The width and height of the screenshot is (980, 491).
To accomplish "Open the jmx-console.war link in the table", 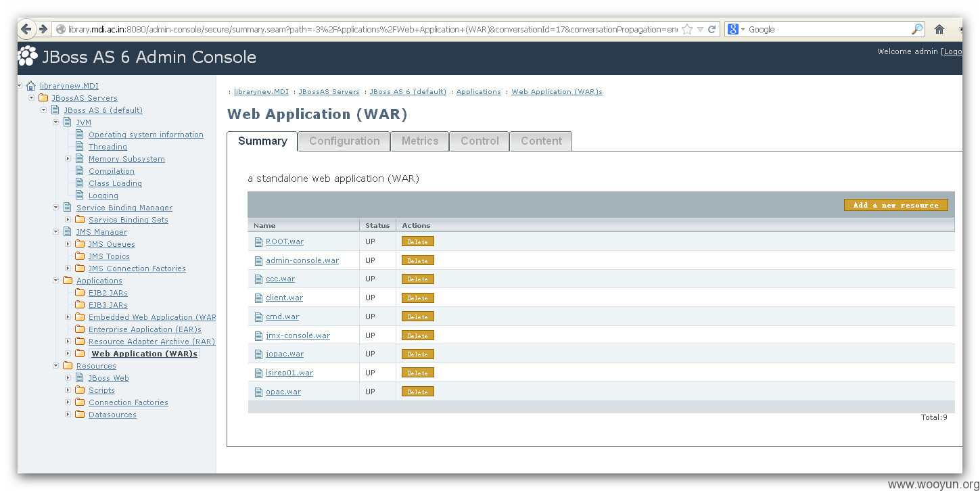I will [298, 335].
